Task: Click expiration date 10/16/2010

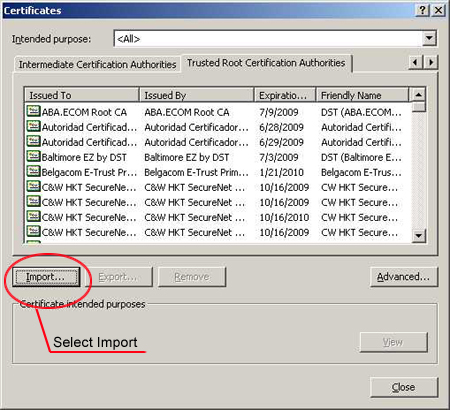Action: pyautogui.click(x=284, y=217)
